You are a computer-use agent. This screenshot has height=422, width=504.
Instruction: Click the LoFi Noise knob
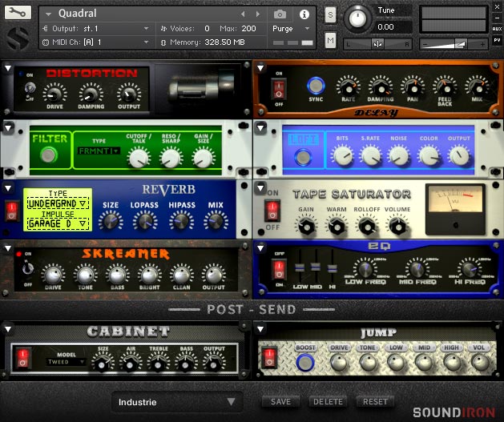[x=398, y=155]
